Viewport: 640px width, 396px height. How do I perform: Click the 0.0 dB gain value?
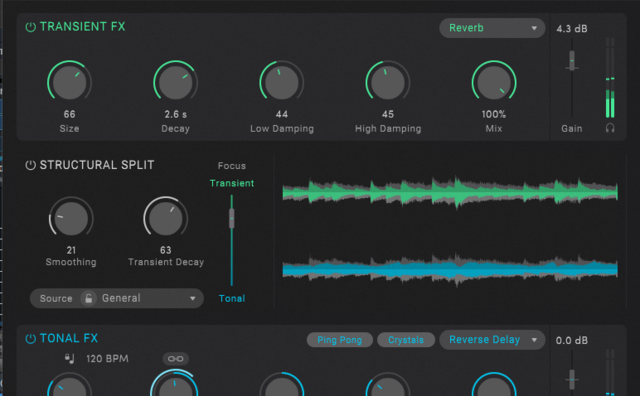coord(572,340)
